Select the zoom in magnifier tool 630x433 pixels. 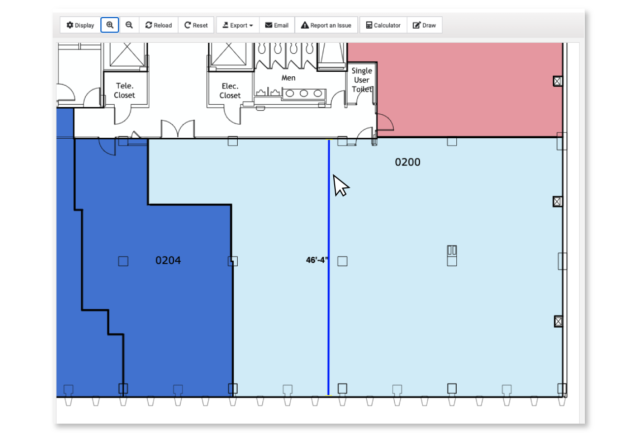pyautogui.click(x=110, y=25)
